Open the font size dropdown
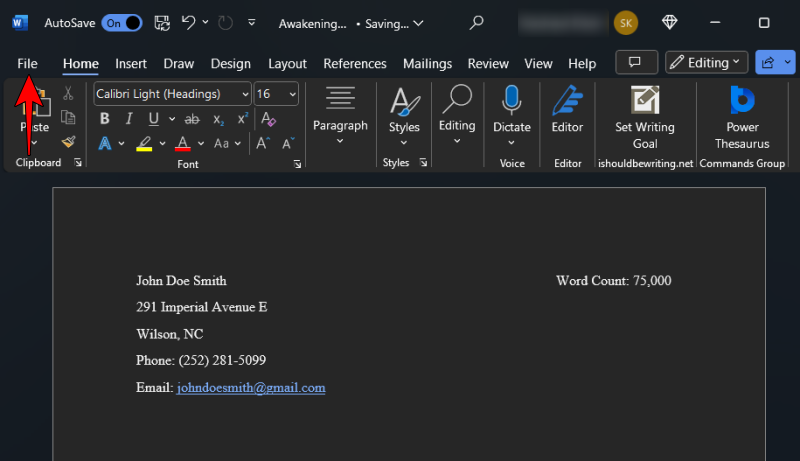This screenshot has width=800, height=461. [x=292, y=94]
